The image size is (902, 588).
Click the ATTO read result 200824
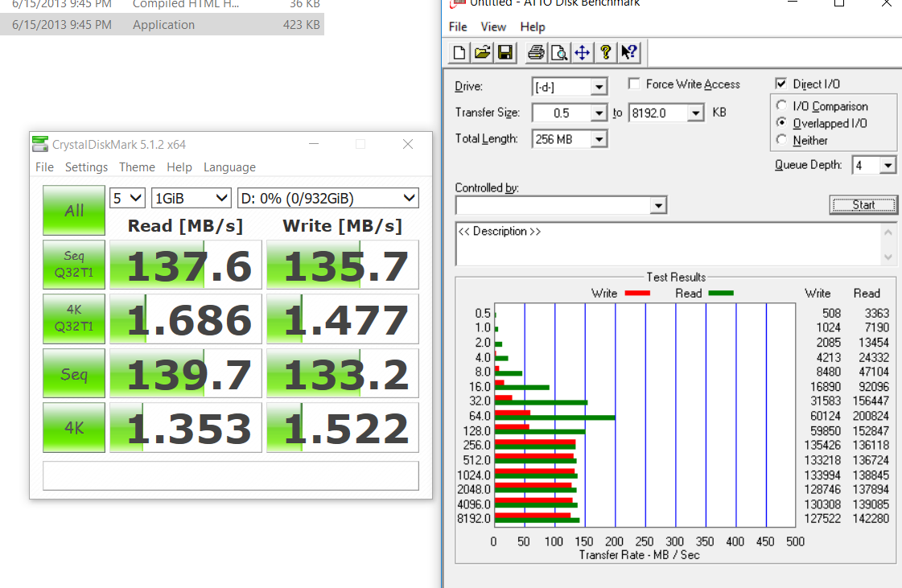(871, 415)
